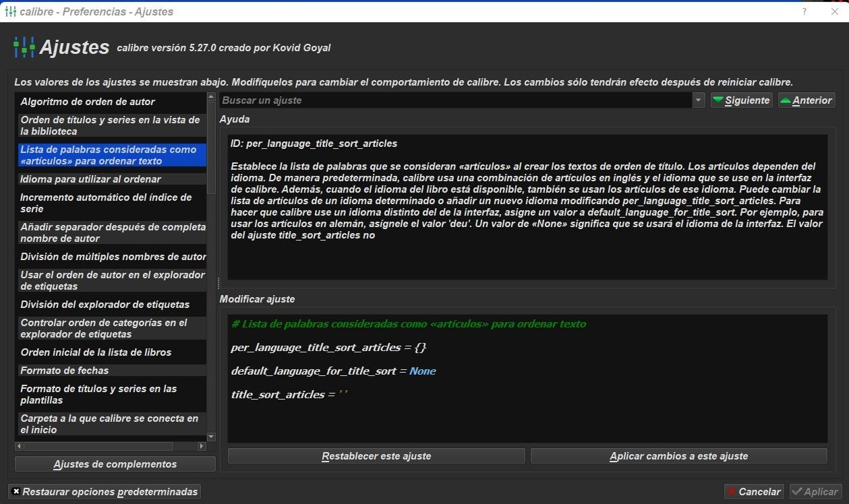Select Orden inicial de la lista de libros
Screen dimensions: 849x504
click(112, 352)
